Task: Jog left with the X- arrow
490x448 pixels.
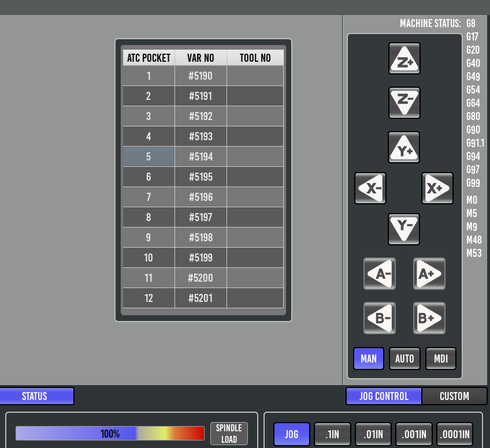Action: click(x=370, y=188)
